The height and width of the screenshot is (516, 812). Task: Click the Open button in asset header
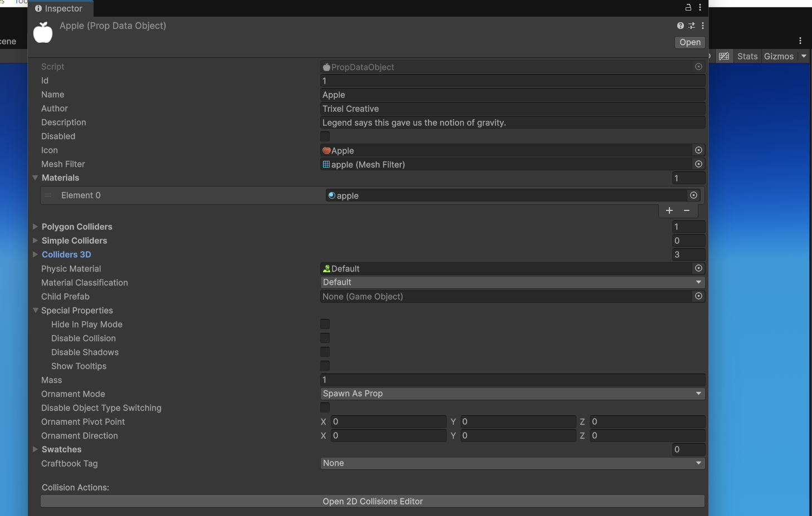[x=690, y=42]
